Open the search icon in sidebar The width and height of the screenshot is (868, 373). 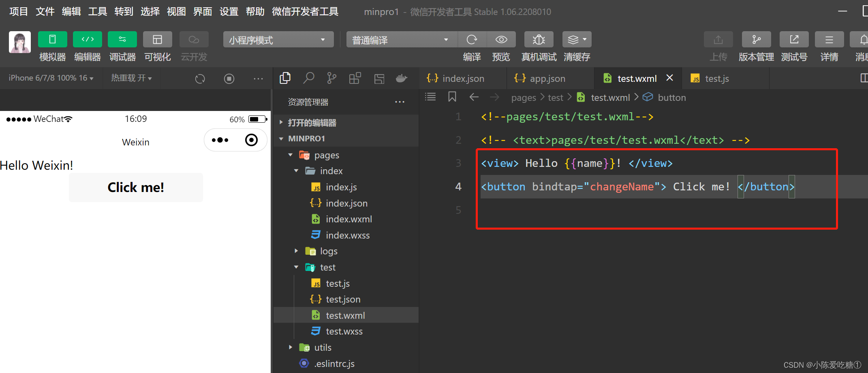point(309,78)
